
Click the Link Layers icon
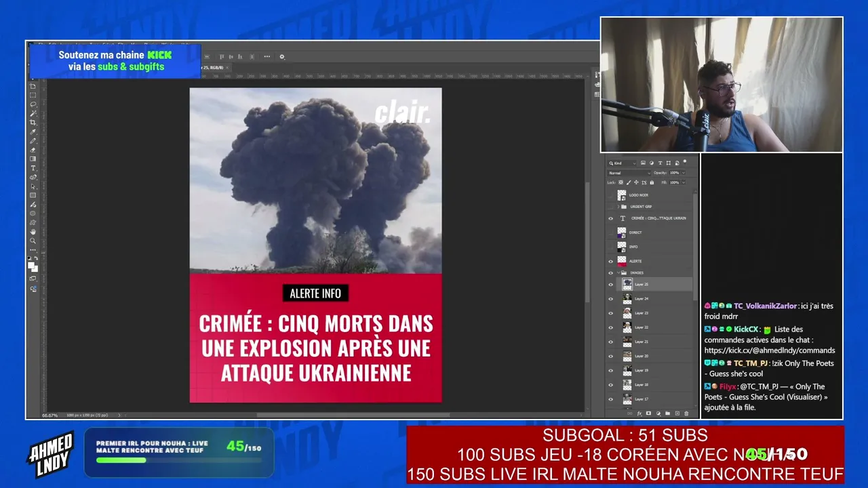click(629, 413)
